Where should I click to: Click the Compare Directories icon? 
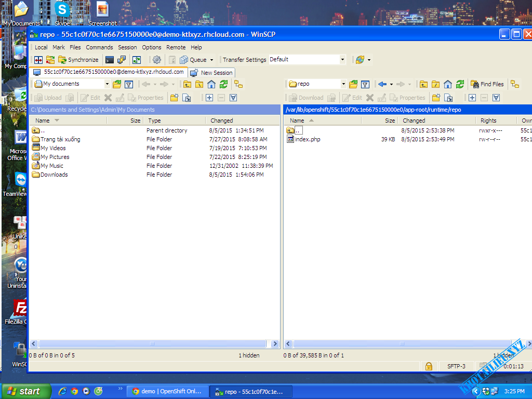click(38, 60)
